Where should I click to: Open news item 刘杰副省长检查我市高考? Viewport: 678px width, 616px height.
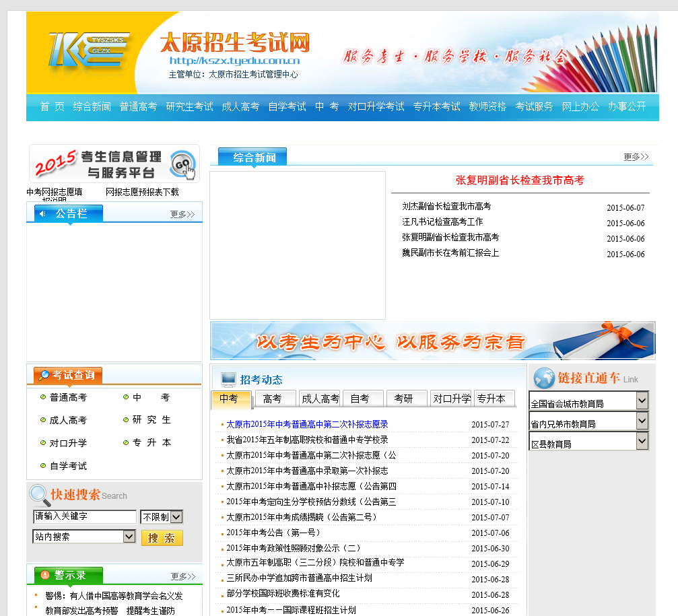pos(446,207)
